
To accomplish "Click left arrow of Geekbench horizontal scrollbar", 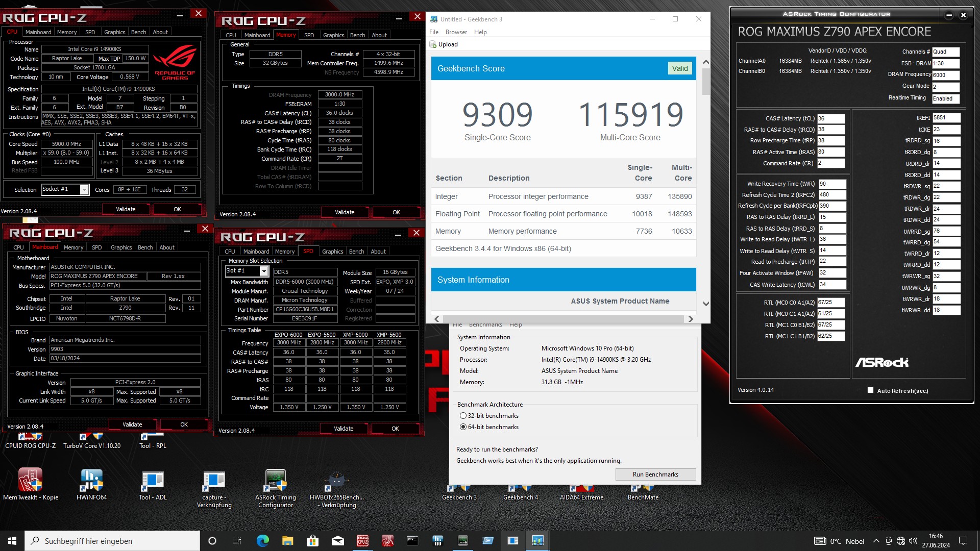I will pyautogui.click(x=436, y=319).
